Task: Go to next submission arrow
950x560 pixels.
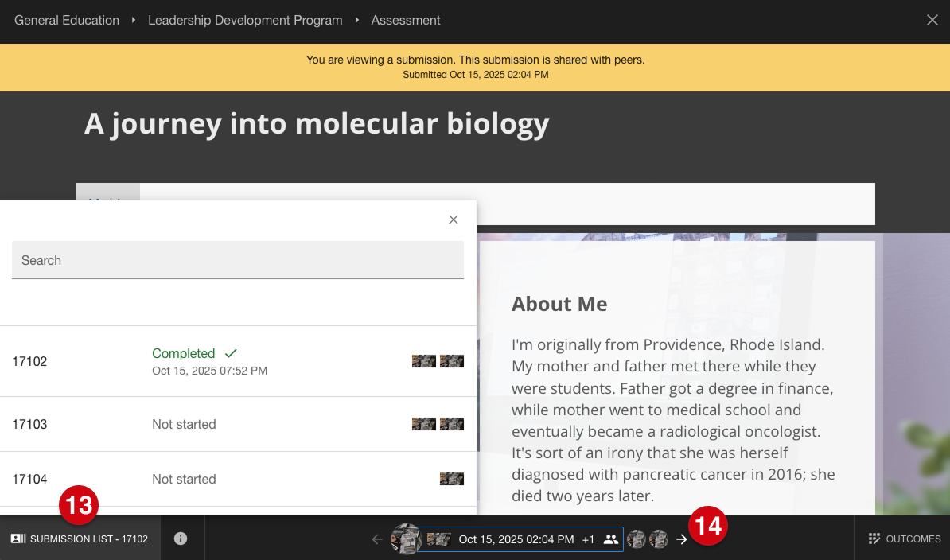Action: click(x=682, y=539)
